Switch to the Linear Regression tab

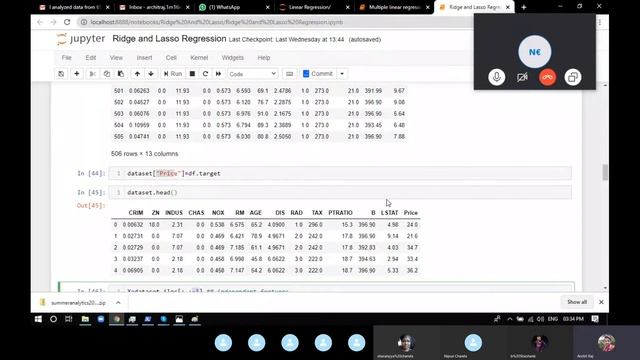tap(311, 7)
